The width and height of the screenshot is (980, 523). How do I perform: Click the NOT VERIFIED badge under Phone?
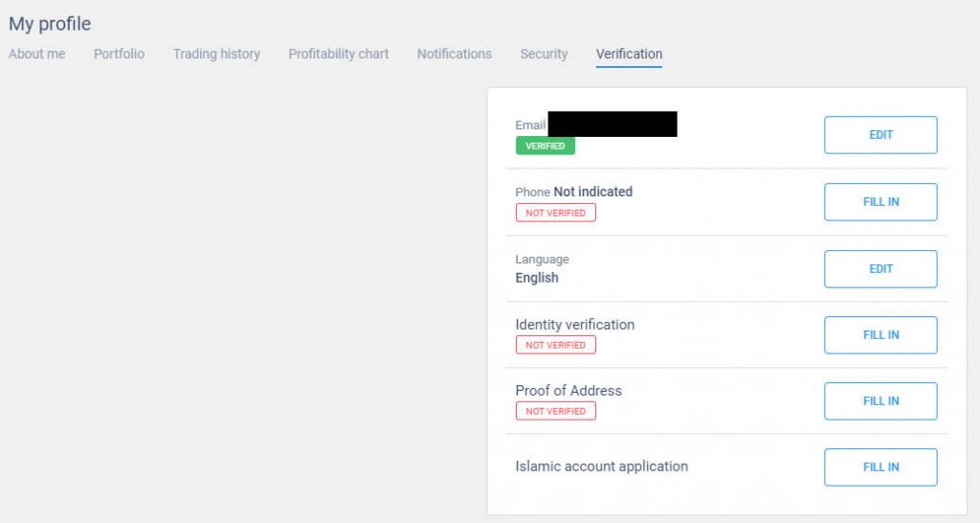pyautogui.click(x=555, y=213)
